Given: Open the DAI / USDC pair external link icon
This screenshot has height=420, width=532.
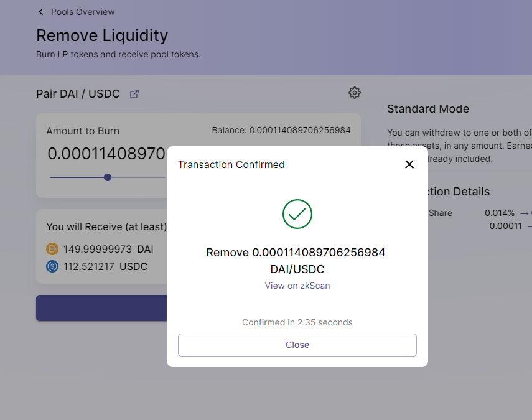Looking at the screenshot, I should point(134,94).
